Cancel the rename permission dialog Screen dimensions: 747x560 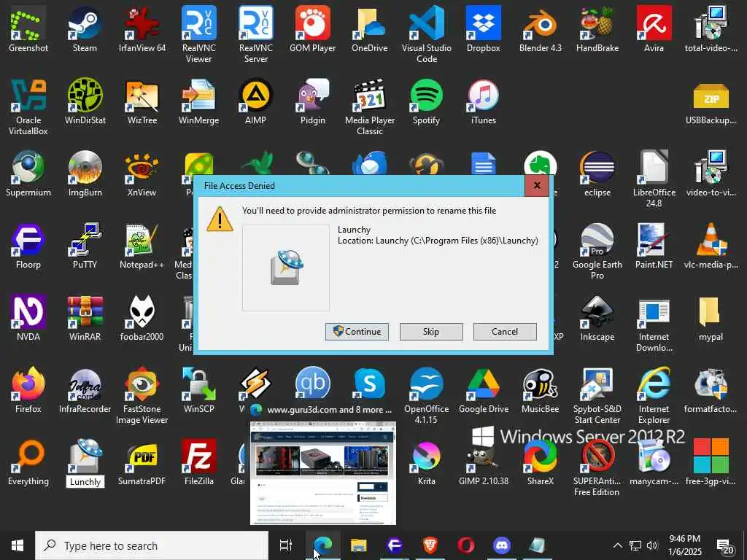[x=505, y=332]
